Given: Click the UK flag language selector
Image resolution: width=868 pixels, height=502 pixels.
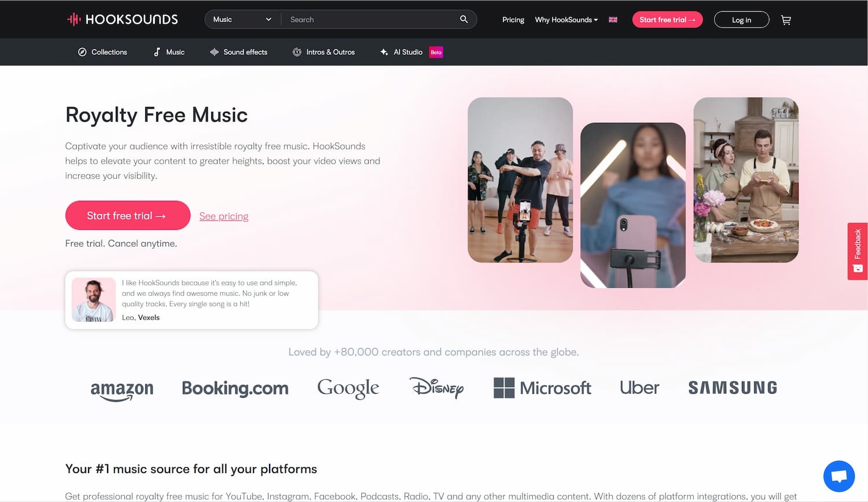Looking at the screenshot, I should [613, 20].
